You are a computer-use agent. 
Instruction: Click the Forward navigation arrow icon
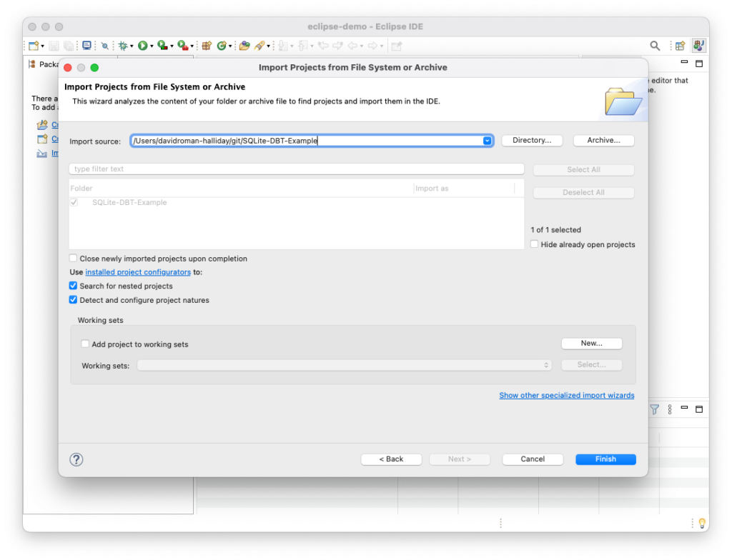pyautogui.click(x=372, y=46)
